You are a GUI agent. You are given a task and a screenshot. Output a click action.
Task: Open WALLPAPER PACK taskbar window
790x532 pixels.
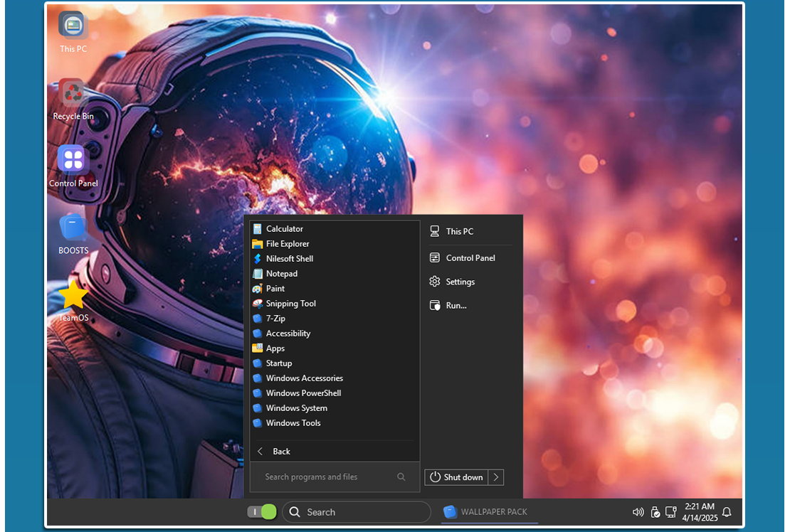488,512
